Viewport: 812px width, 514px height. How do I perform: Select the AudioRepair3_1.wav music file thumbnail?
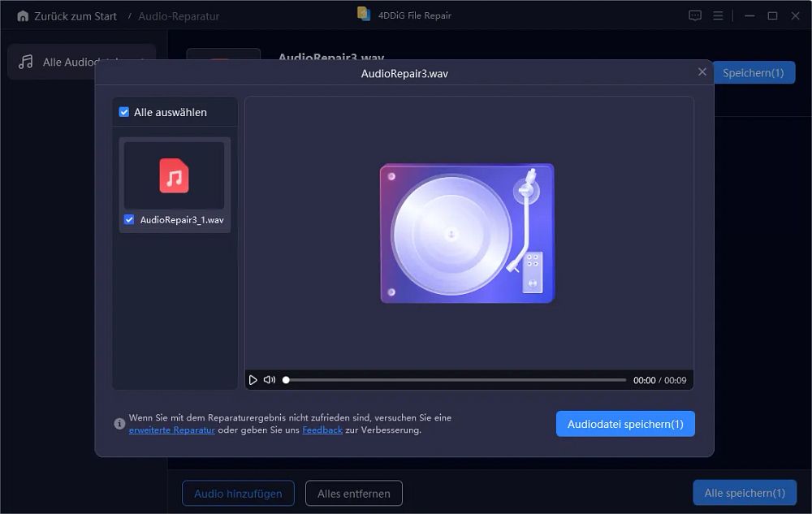tap(174, 175)
